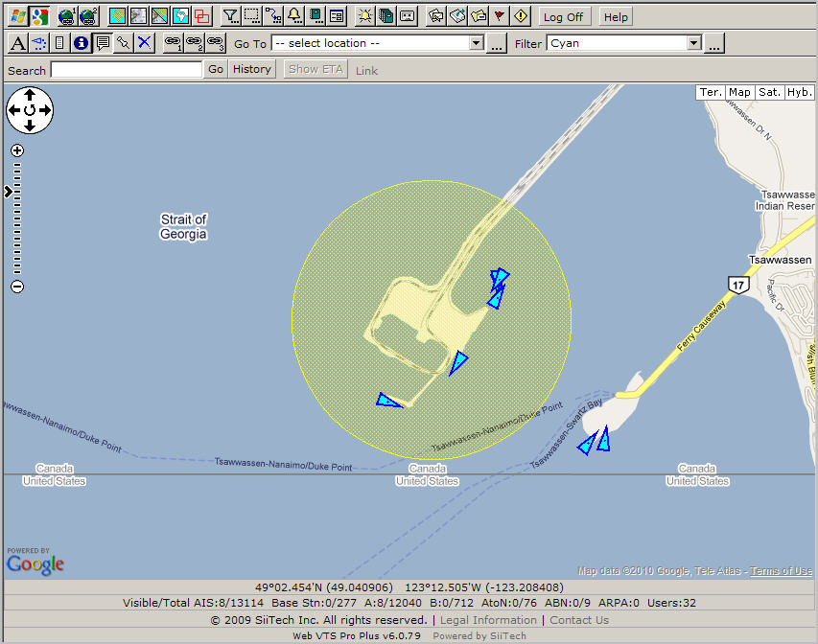Click the chain link 1 icon

click(173, 43)
